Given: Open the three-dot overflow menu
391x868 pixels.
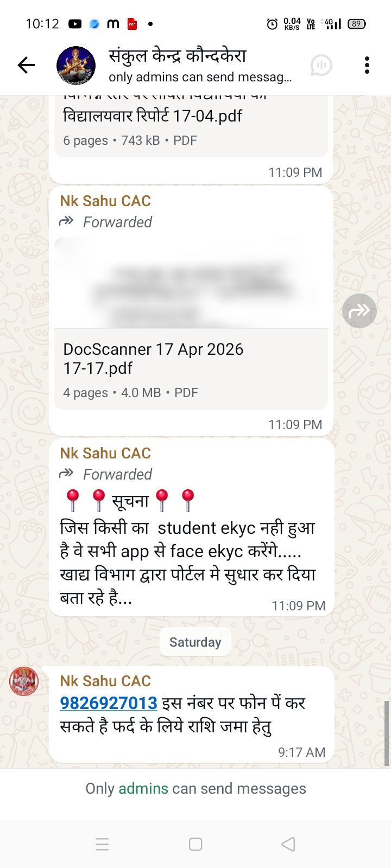Looking at the screenshot, I should pos(367,65).
